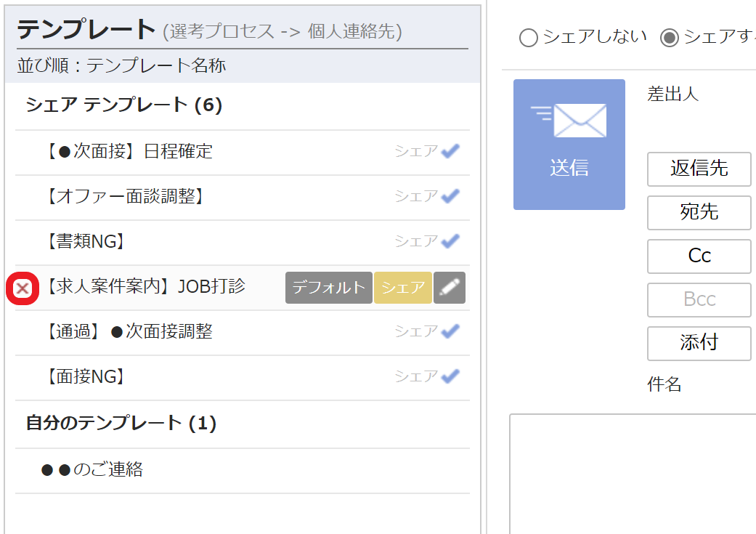This screenshot has height=534, width=756.
Task: Edit 【求人案件案内】JOB打診 using the pencil icon
Action: tap(449, 287)
